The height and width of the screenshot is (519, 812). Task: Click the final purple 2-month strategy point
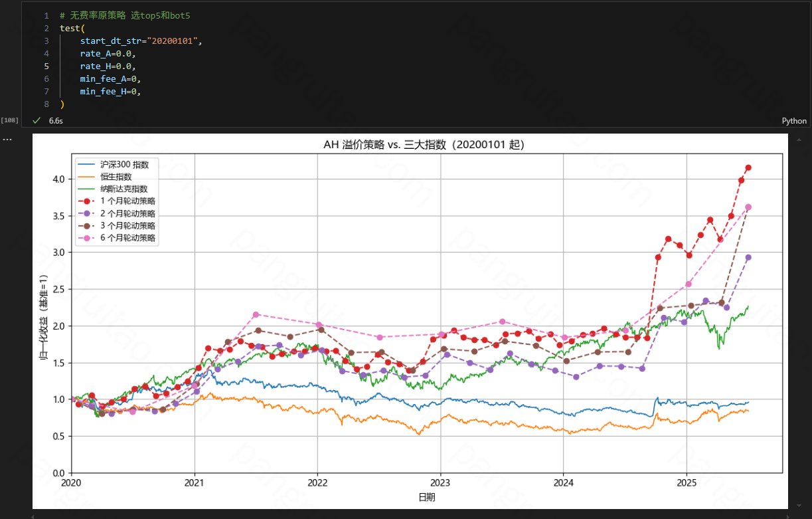pos(748,257)
